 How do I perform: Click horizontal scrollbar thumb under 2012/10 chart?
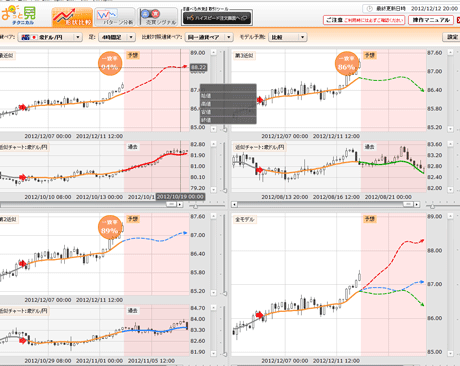pyautogui.click(x=171, y=204)
